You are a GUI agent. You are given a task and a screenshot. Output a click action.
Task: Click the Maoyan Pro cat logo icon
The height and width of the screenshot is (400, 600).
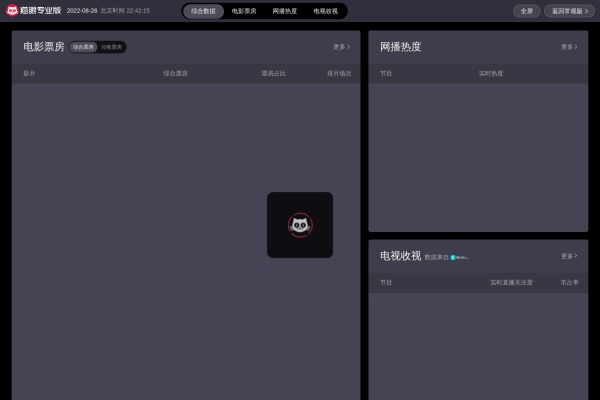click(x=12, y=11)
